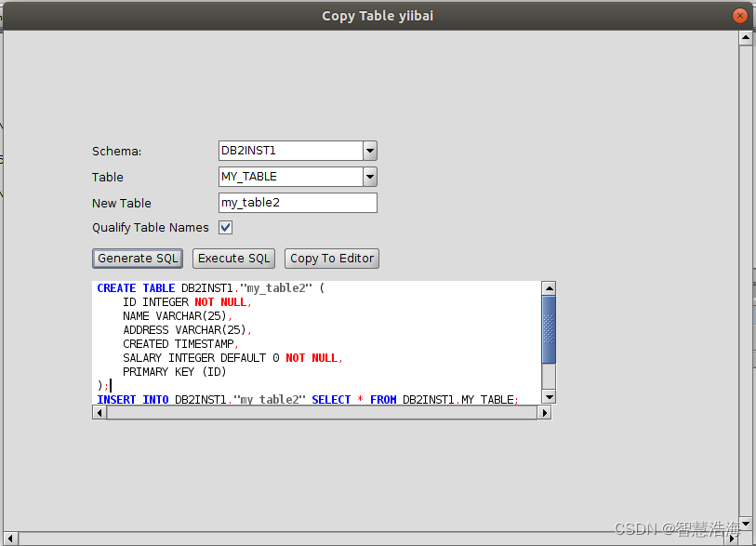Image resolution: width=756 pixels, height=546 pixels.
Task: Click the Generate SQL button
Action: coord(137,259)
